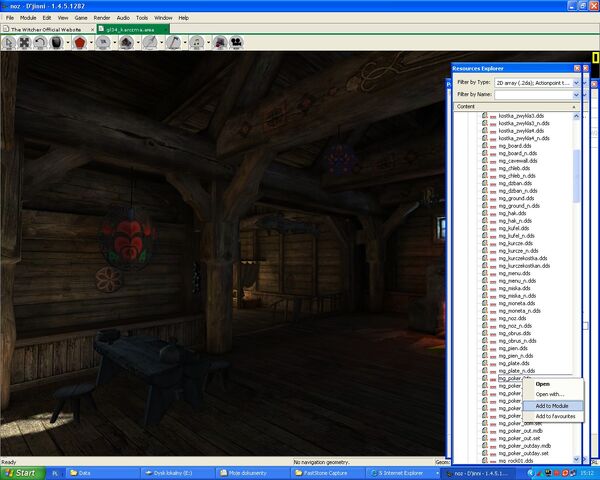Select mg_kurczekostka.dds in the resource list

pos(523,258)
